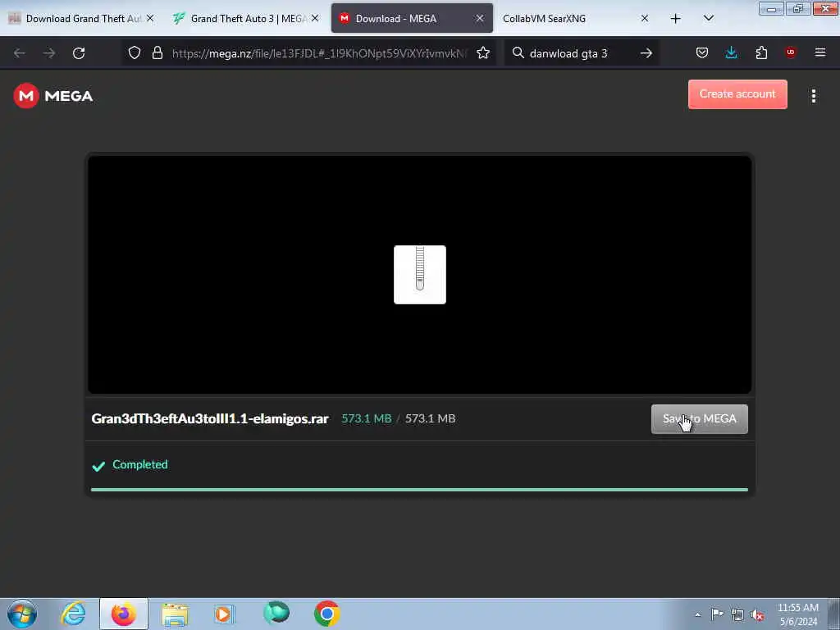Click the Show desktop button

pos(834,614)
